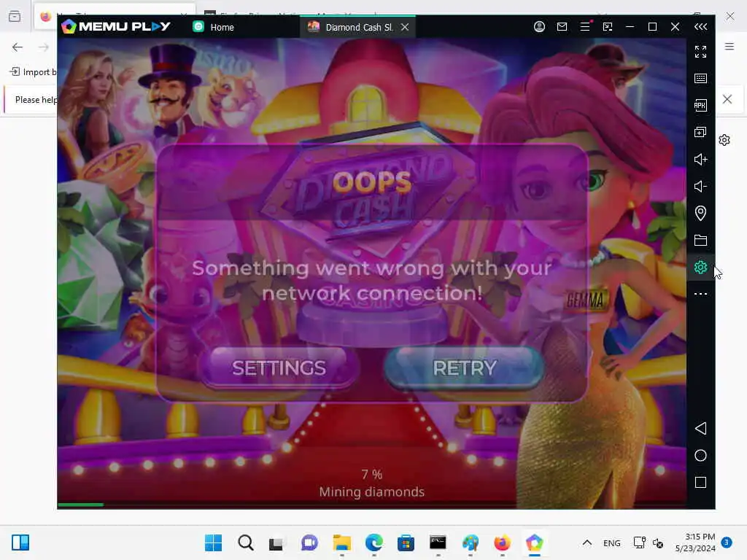
Task: Open the terminal icon in the taskbar
Action: [438, 542]
